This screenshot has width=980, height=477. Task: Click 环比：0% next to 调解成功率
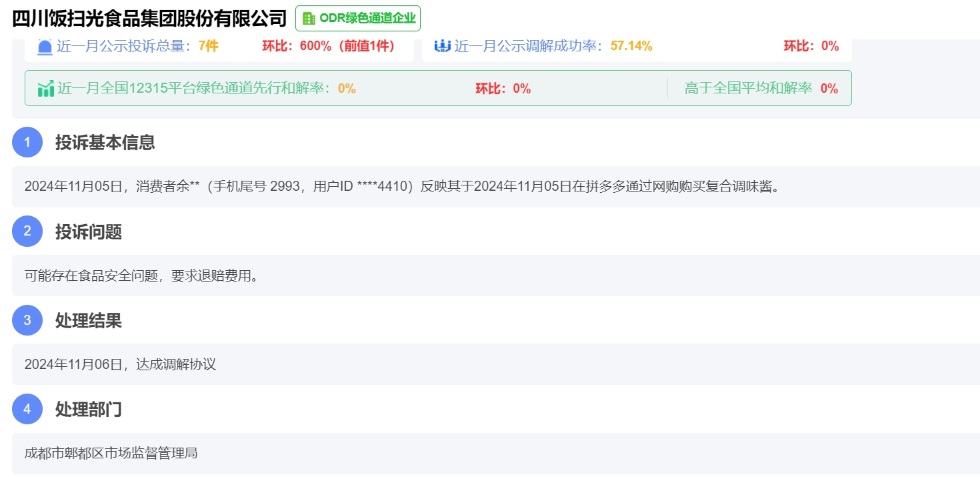coord(811,46)
